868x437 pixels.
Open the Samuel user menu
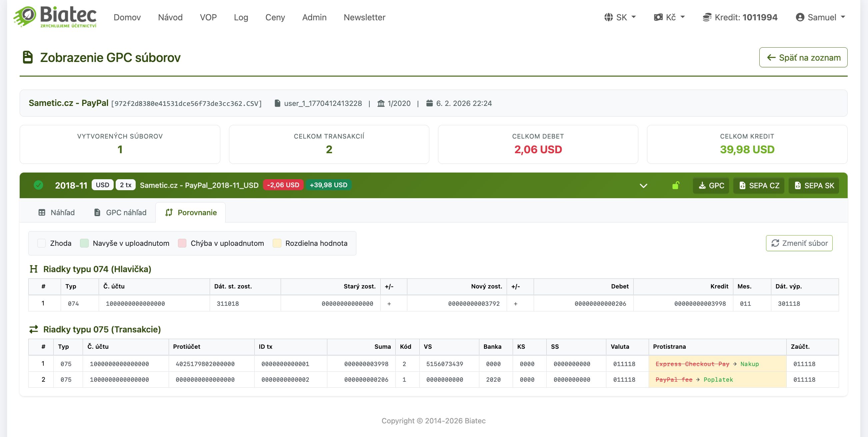tap(820, 17)
